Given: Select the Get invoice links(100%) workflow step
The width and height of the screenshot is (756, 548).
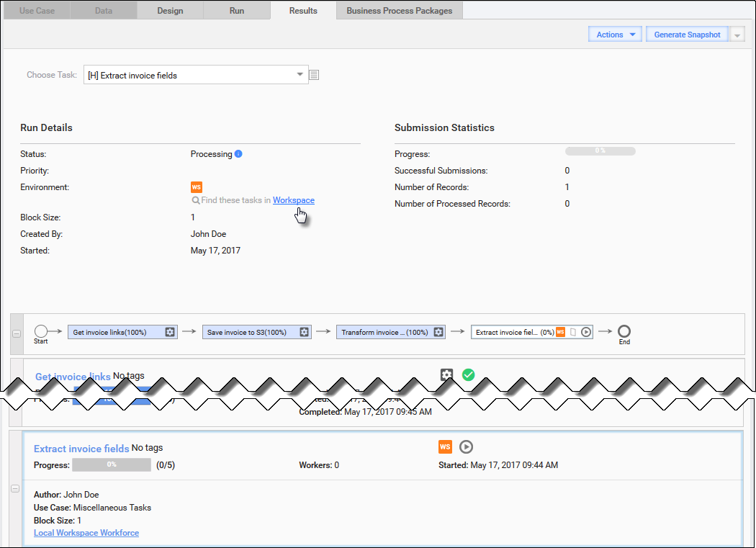Looking at the screenshot, I should [x=122, y=332].
